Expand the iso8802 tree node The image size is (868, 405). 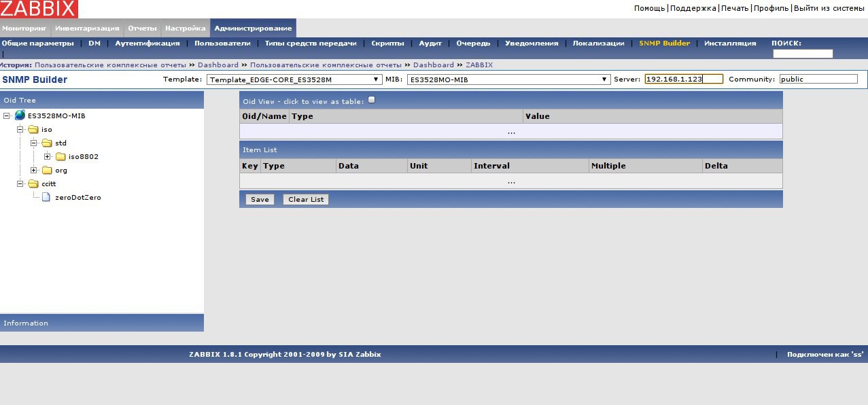click(x=48, y=156)
